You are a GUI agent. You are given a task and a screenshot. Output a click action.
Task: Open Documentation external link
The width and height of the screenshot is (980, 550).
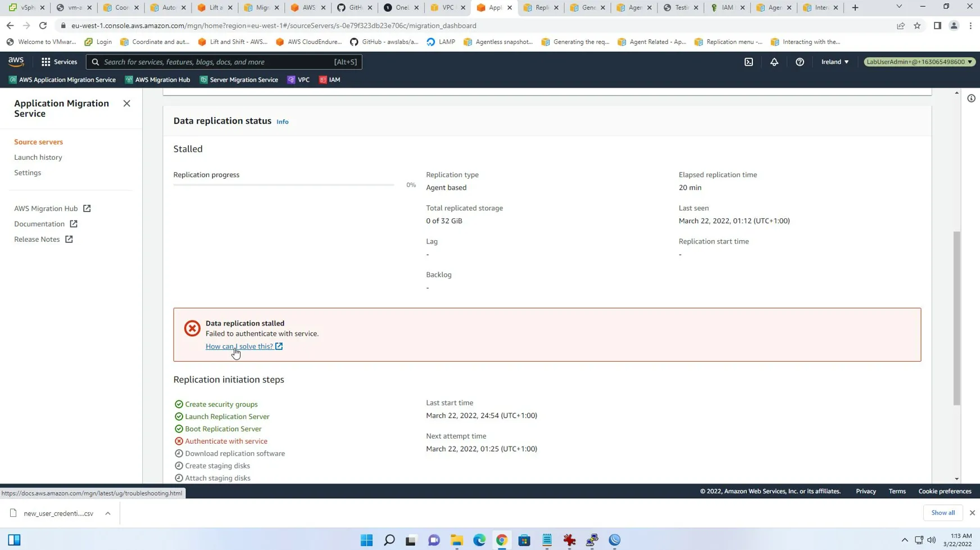pyautogui.click(x=46, y=224)
